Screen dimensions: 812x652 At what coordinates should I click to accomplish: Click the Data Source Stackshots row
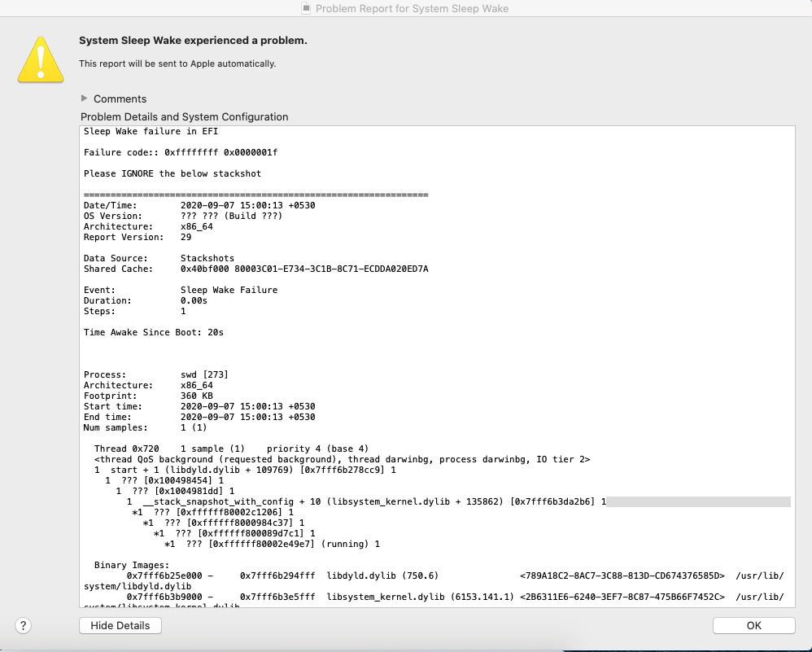pos(159,258)
